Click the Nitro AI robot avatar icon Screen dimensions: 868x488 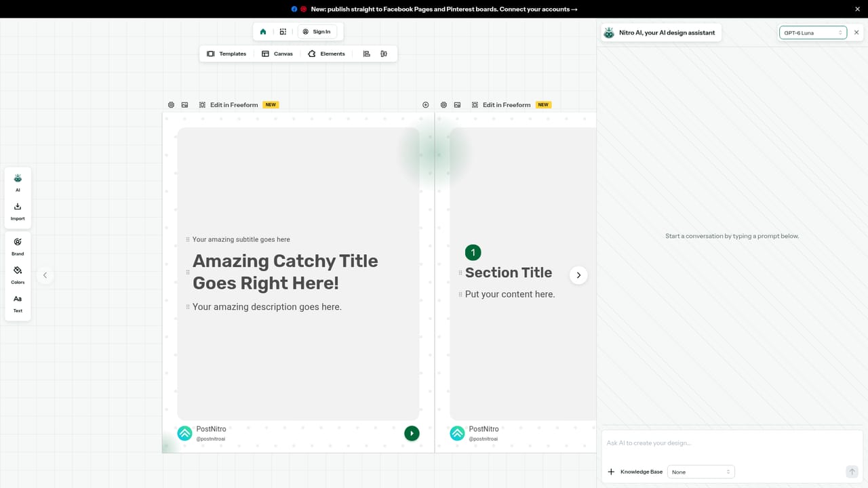click(609, 33)
